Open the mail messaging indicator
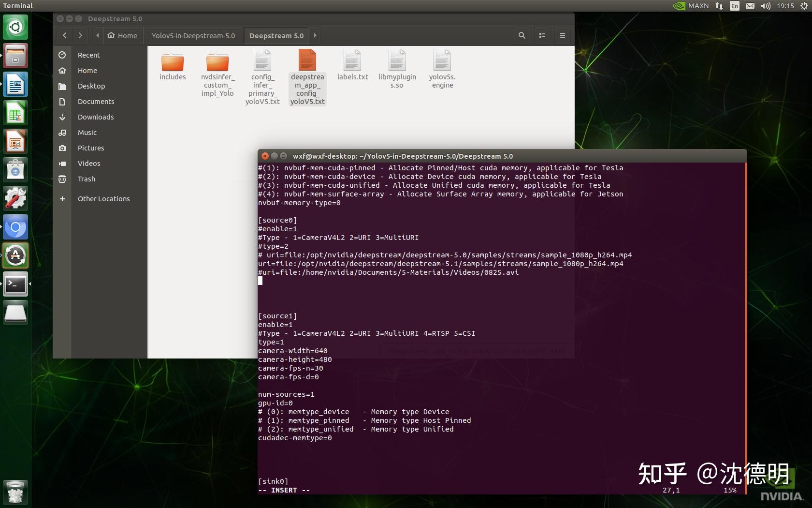The height and width of the screenshot is (508, 812). [x=750, y=6]
